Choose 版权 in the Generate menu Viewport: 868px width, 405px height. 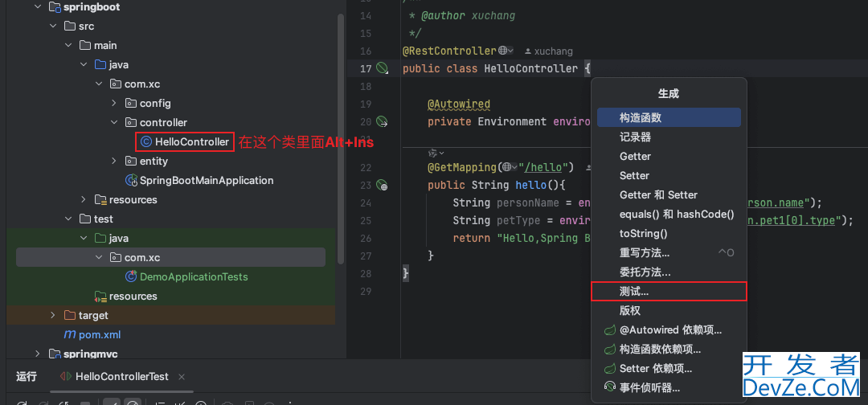[x=669, y=310]
